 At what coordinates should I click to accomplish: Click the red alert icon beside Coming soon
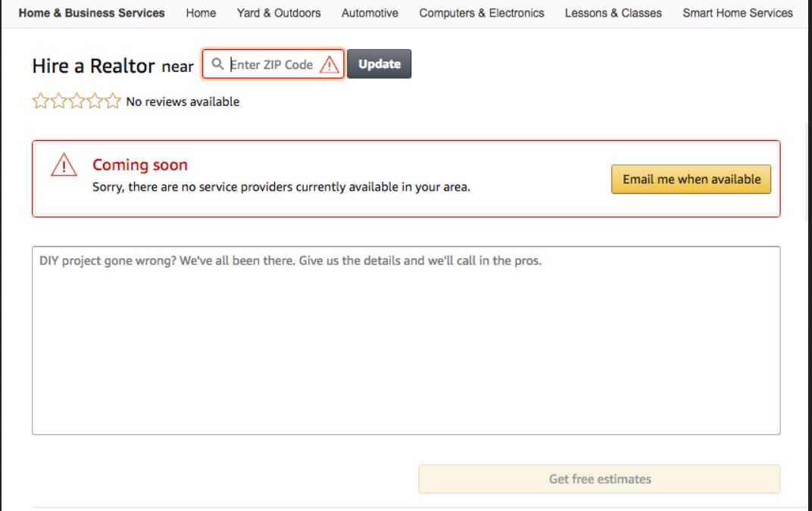tap(64, 164)
